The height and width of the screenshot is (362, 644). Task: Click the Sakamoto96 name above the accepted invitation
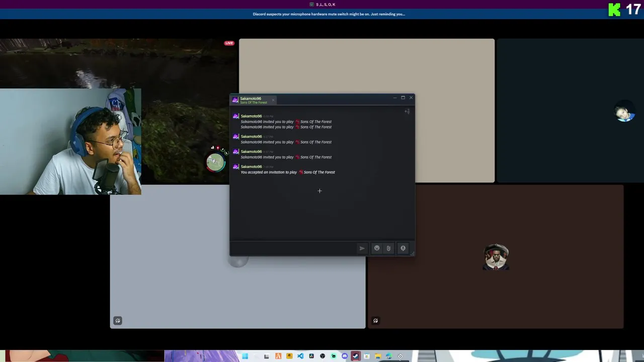pyautogui.click(x=251, y=166)
